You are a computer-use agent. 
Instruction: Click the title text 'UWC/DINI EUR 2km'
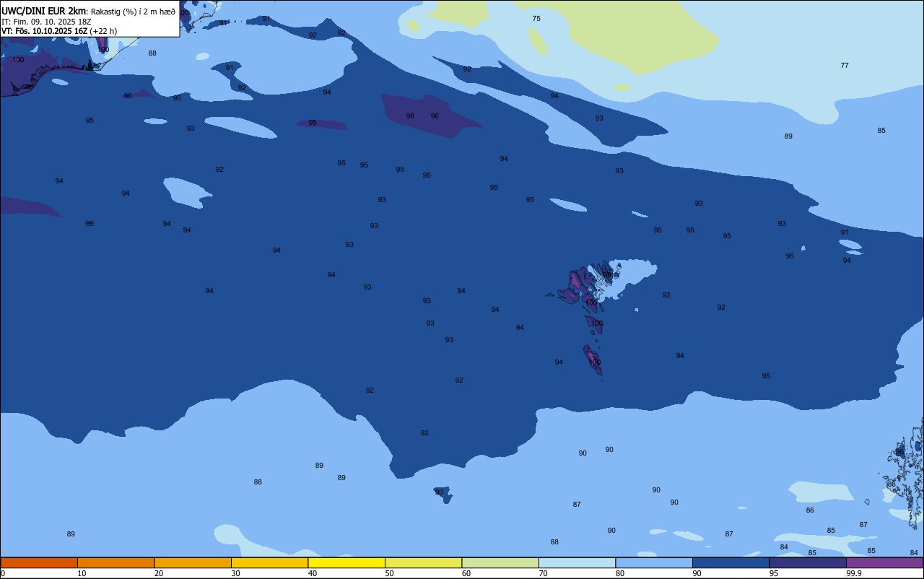(44, 11)
